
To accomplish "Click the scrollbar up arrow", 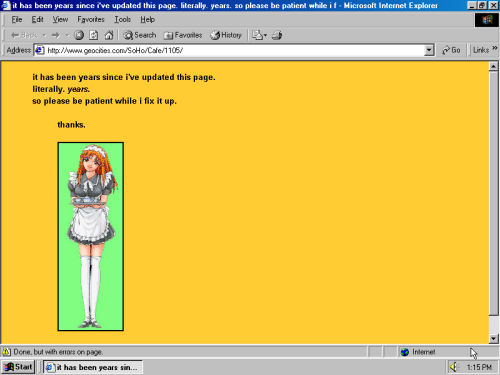I will click(x=494, y=66).
